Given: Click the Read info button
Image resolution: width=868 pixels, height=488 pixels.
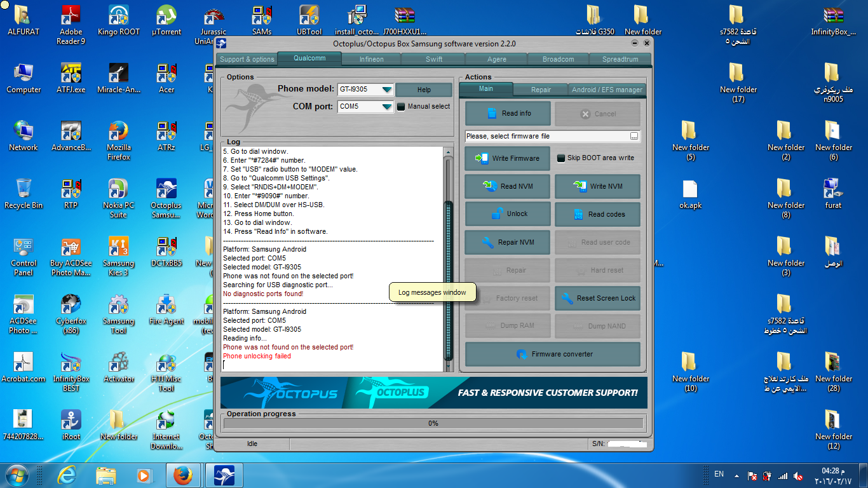Looking at the screenshot, I should click(508, 114).
